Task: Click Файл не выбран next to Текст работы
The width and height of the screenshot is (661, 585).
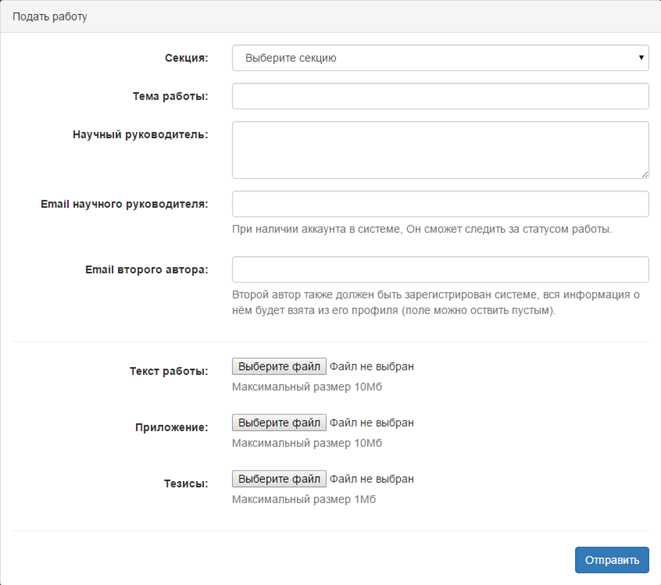Action: [x=371, y=366]
